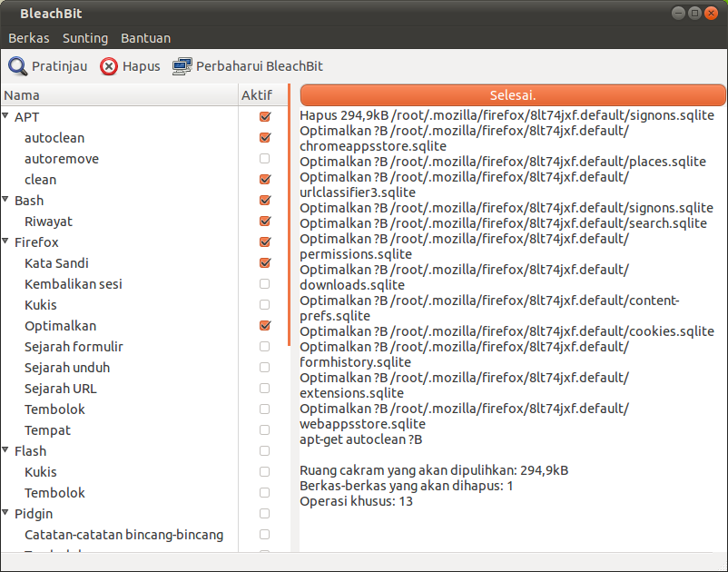Screen dimensions: 728x572
Task: Enable the Flash Kukis checkbox
Action: click(265, 472)
